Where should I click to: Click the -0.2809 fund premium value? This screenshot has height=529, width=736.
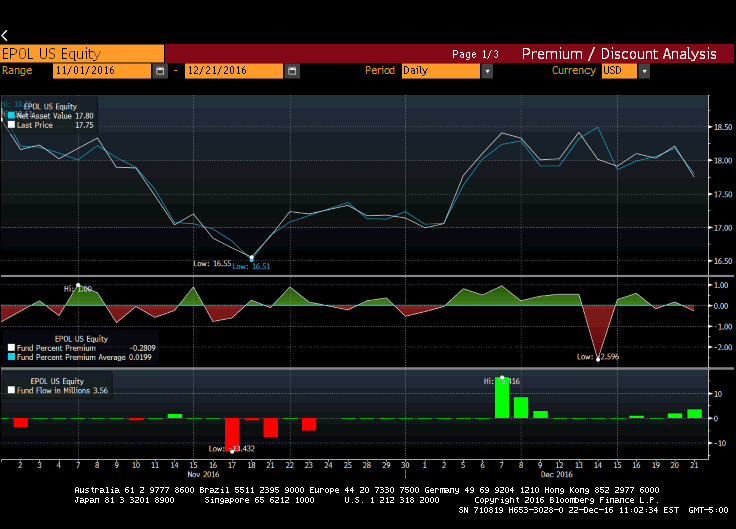[x=142, y=348]
